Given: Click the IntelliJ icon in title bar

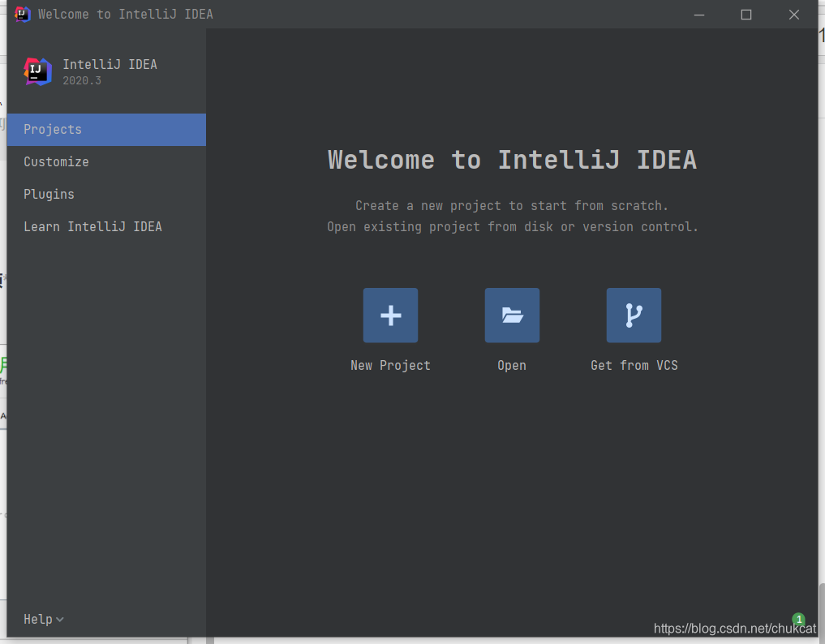Looking at the screenshot, I should click(x=22, y=15).
